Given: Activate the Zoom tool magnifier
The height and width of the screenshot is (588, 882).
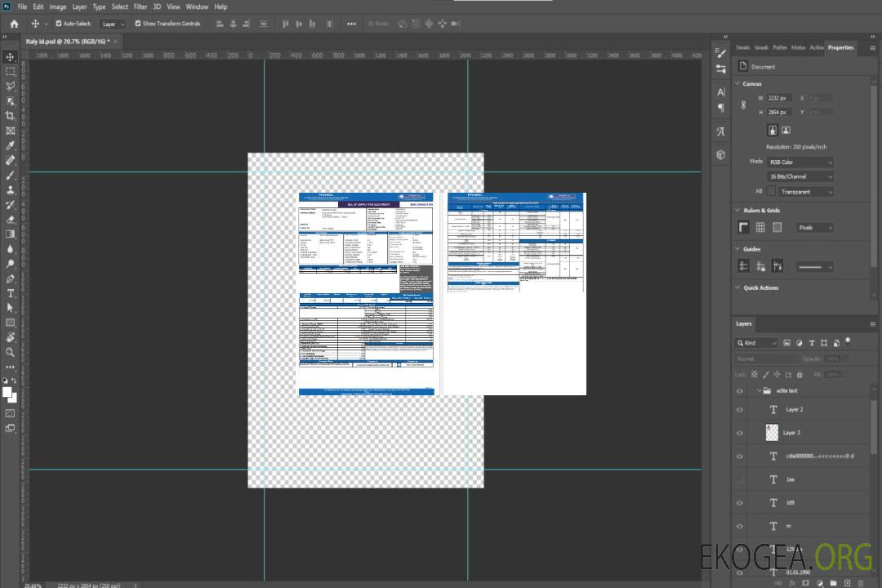Looking at the screenshot, I should 11,352.
